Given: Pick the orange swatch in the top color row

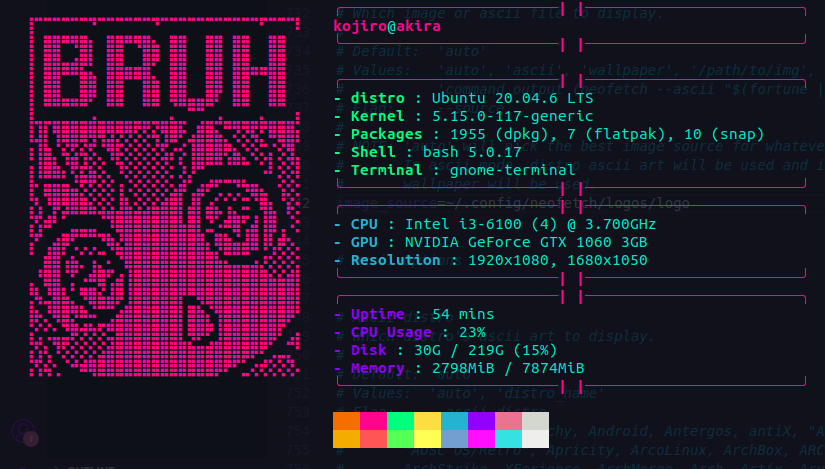Looking at the screenshot, I should (x=346, y=421).
